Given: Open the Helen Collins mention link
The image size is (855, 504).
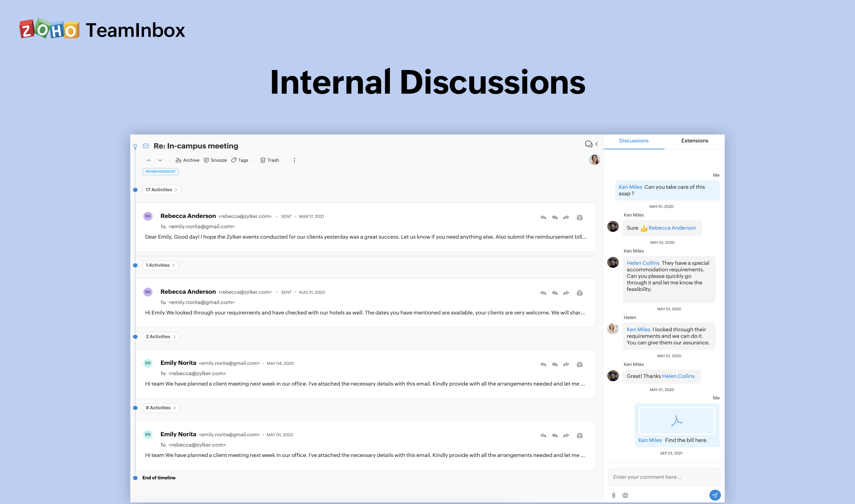Looking at the screenshot, I should (x=643, y=263).
